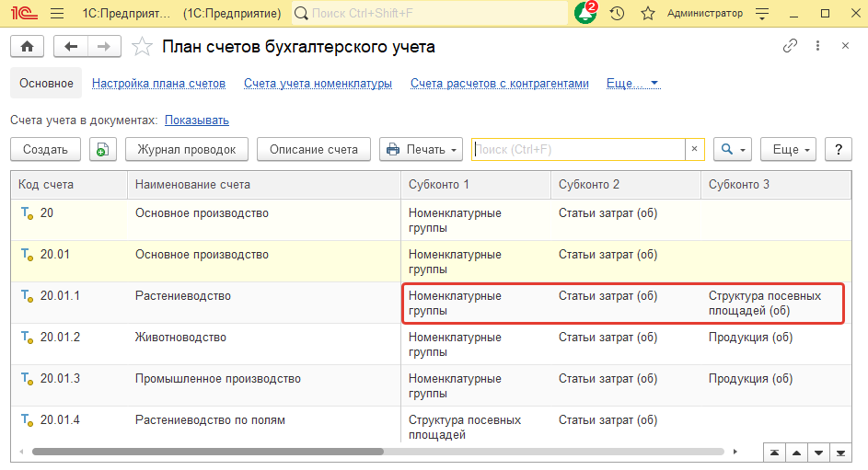Click into the Поиск search field
The height and width of the screenshot is (470, 868).
tap(577, 149)
